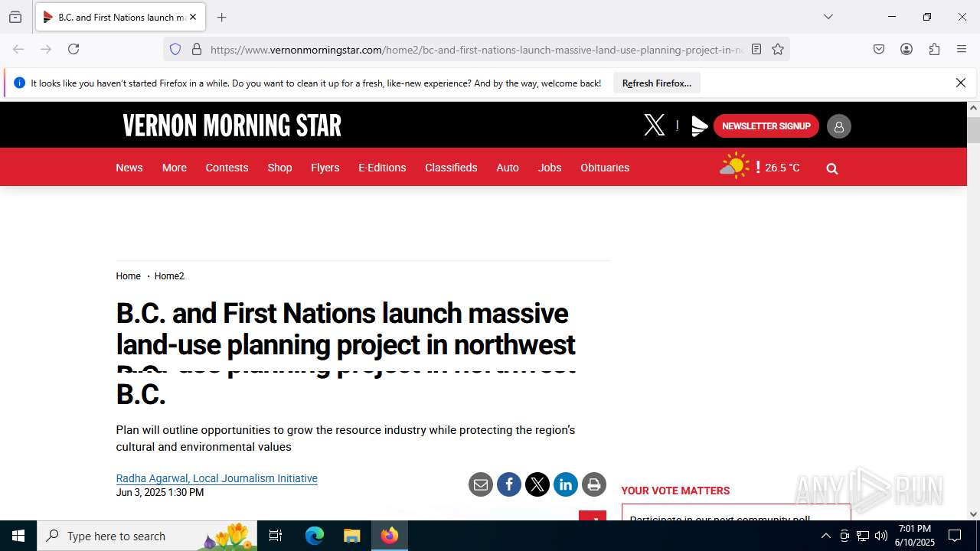Image resolution: width=980 pixels, height=551 pixels.
Task: Open File Explorer from taskbar
Action: click(x=351, y=536)
